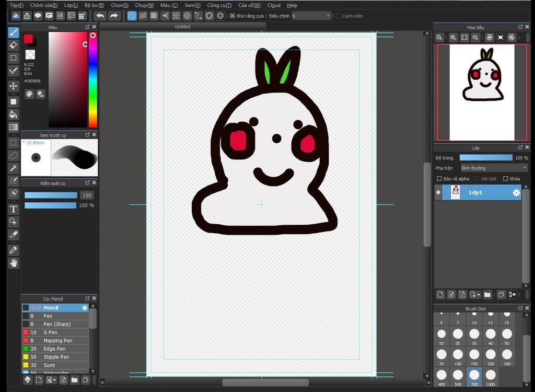Select the Lasso selection tool
This screenshot has width=535, height=392.
(x=13, y=155)
